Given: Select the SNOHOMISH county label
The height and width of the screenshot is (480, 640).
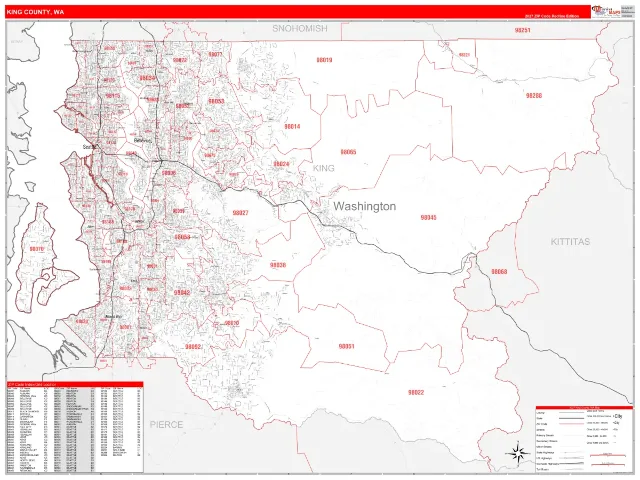Looking at the screenshot, I should (300, 29).
